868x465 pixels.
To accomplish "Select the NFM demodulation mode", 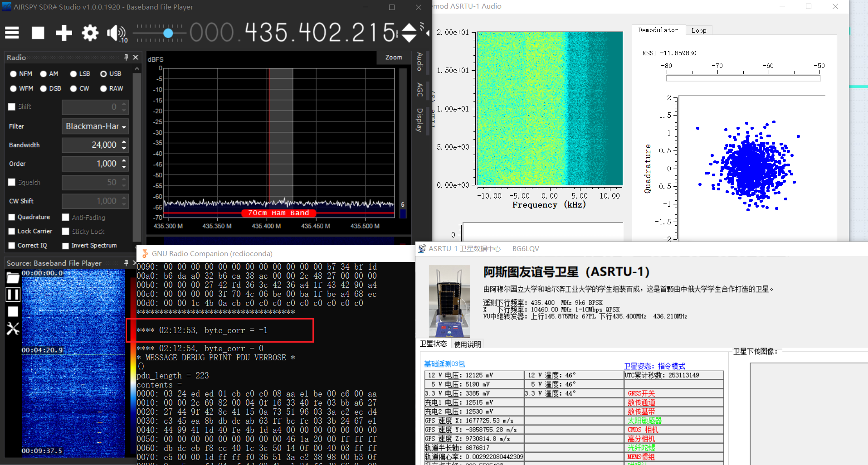I will [x=14, y=74].
